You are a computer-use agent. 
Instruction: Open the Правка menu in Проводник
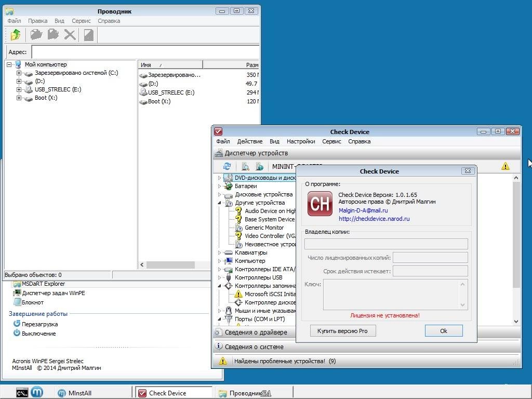37,21
